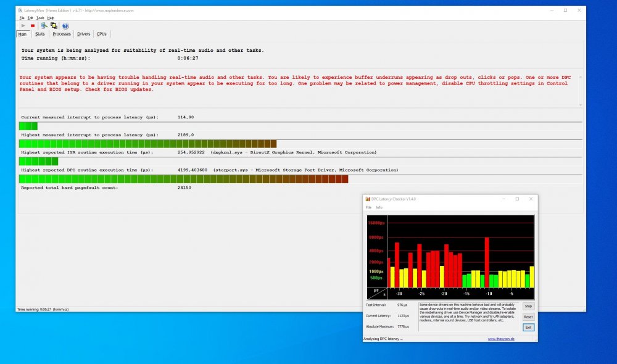Minimize the LatencyMon window

click(x=552, y=10)
